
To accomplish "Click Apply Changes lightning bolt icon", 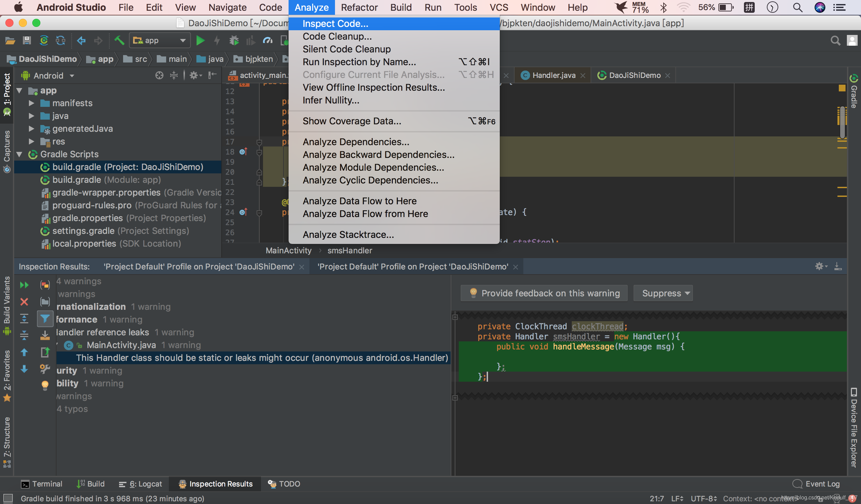I will pos(217,41).
